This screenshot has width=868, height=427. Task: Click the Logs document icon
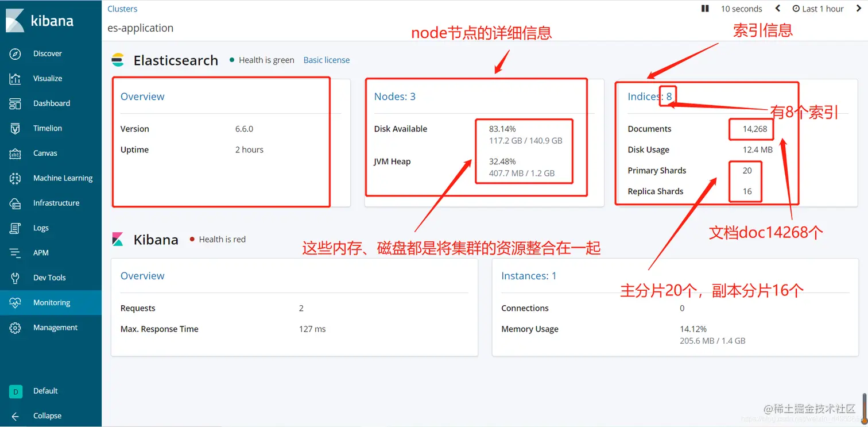pyautogui.click(x=15, y=228)
